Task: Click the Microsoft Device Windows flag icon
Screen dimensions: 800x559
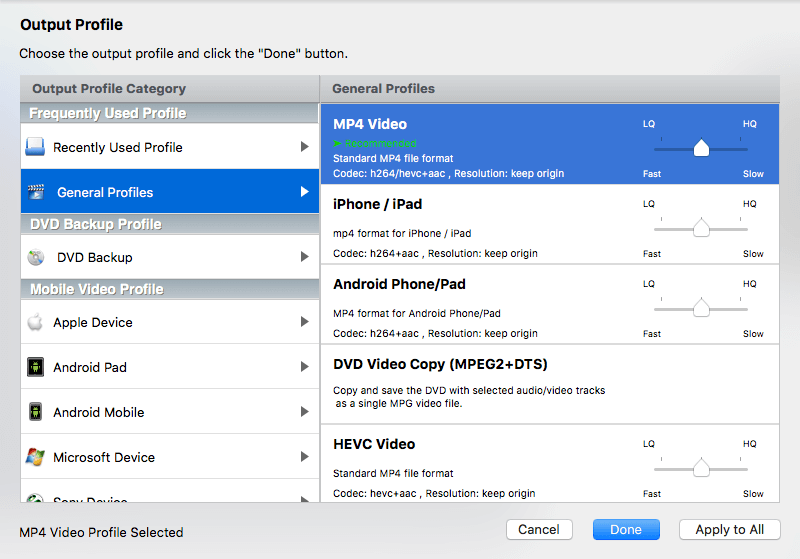Action: point(35,456)
